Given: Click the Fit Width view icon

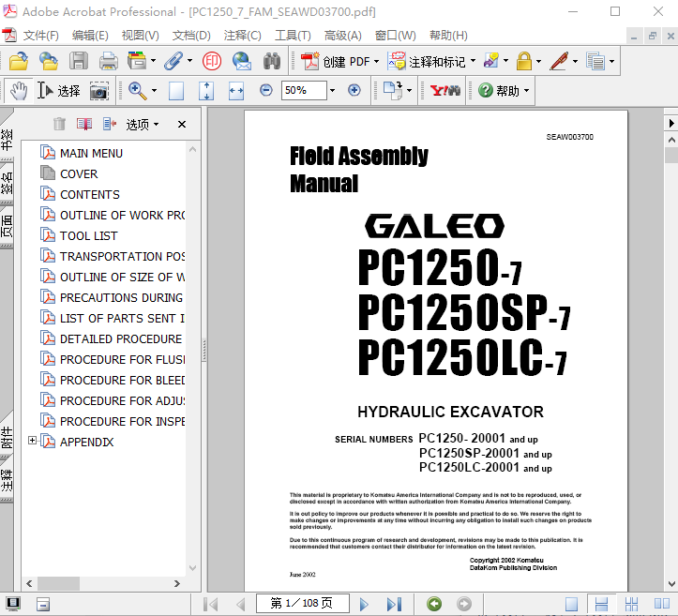Looking at the screenshot, I should 236,91.
